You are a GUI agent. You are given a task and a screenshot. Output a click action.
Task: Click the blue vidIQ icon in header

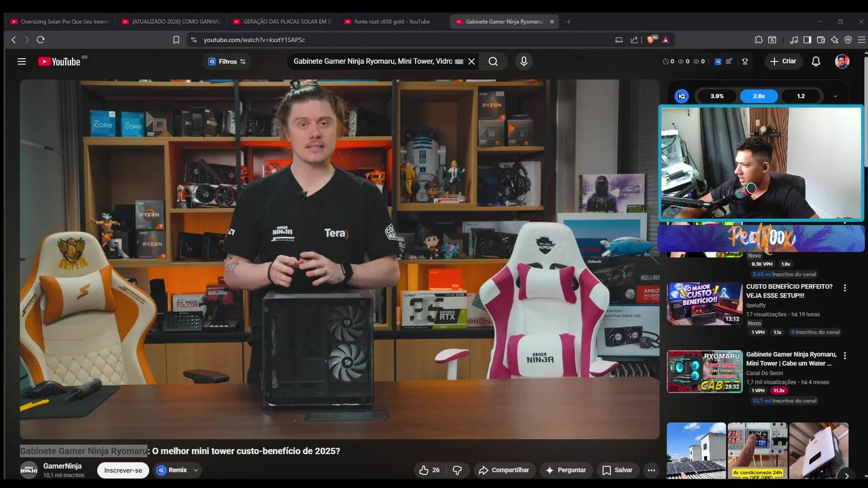pos(718,62)
